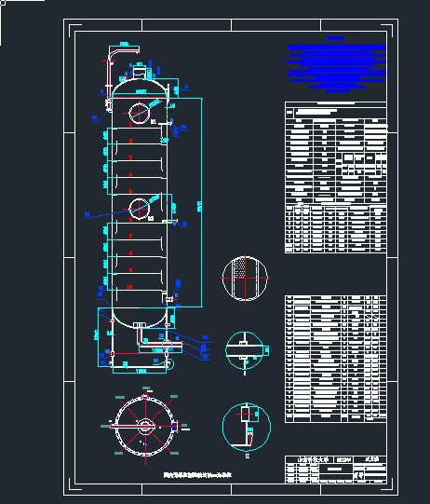430x504 pixels.
Task: Click the lower parts list table
Action: click(336, 359)
